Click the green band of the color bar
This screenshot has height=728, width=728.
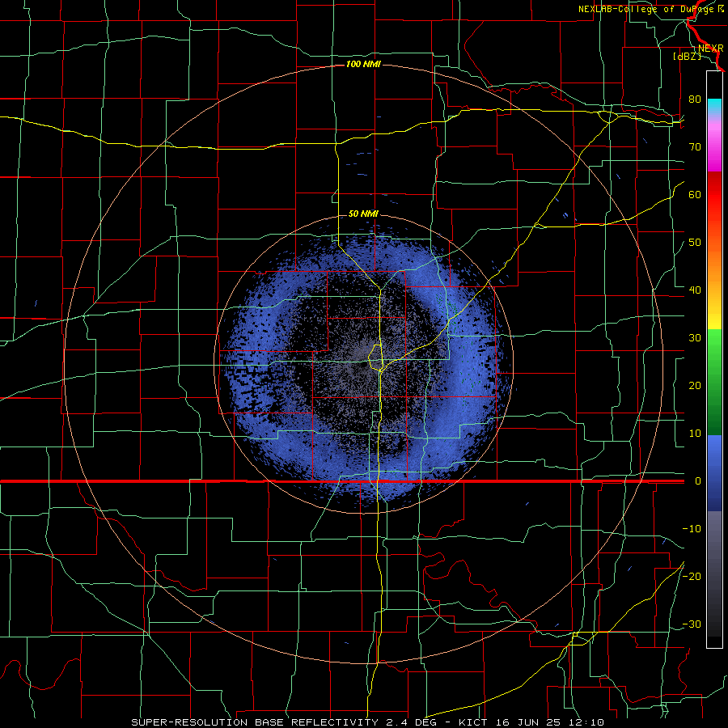pyautogui.click(x=714, y=382)
